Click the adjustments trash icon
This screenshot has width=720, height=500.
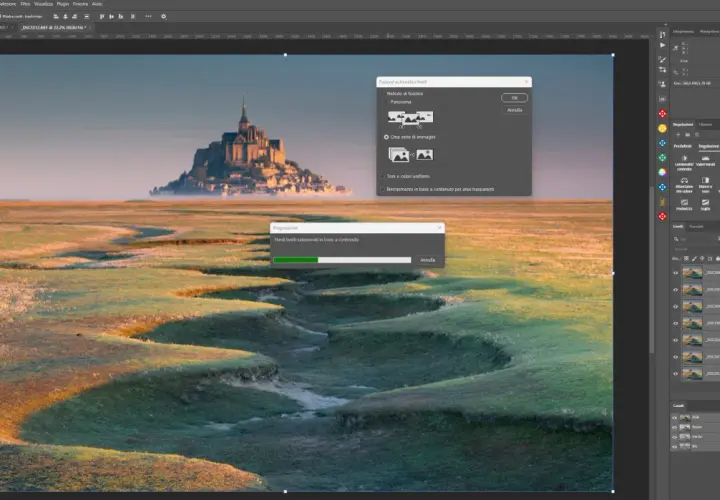tap(697, 135)
